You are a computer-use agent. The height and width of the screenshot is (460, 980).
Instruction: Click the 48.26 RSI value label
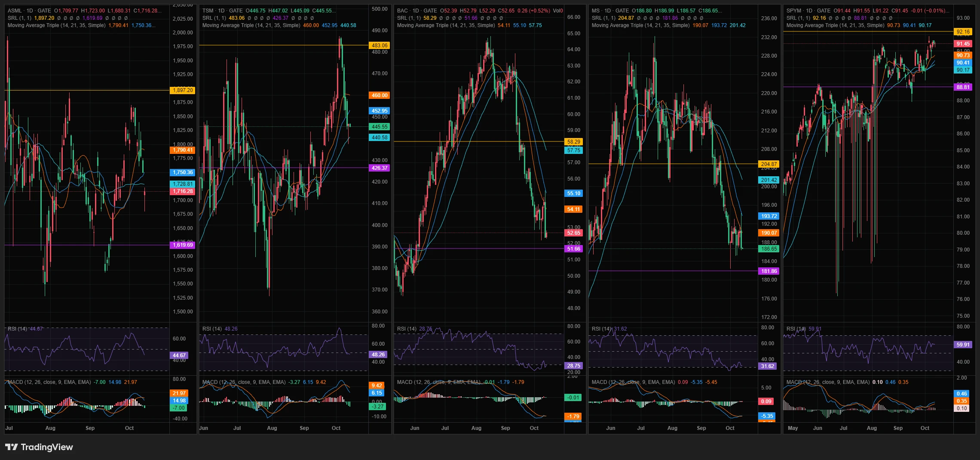point(378,355)
